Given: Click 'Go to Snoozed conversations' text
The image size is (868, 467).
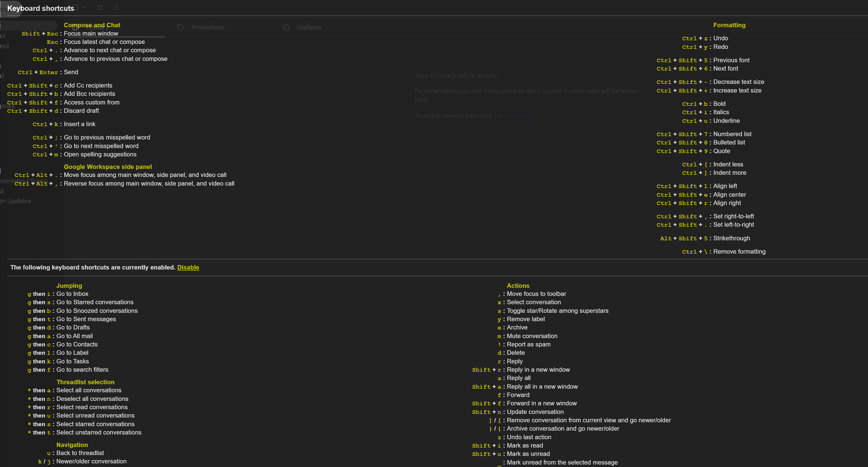Looking at the screenshot, I should [x=97, y=311].
